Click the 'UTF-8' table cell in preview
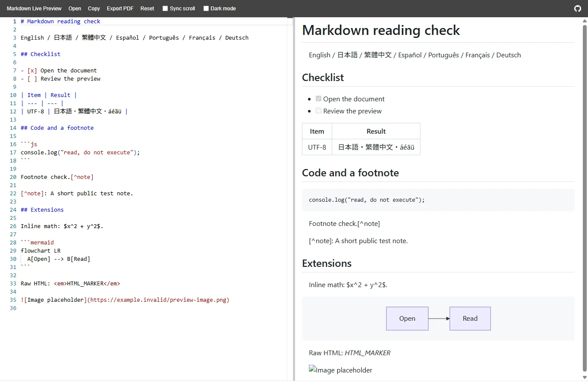This screenshot has height=388, width=588. [x=317, y=147]
